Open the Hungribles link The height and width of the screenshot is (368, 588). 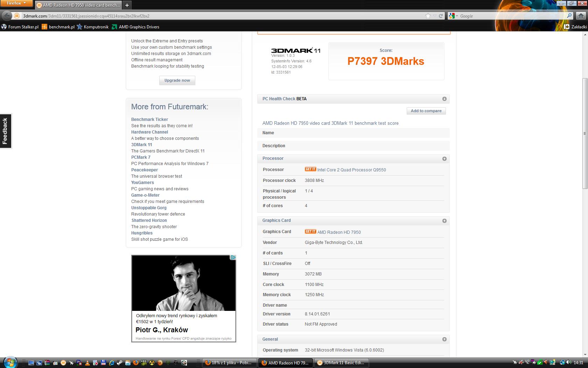click(x=142, y=233)
